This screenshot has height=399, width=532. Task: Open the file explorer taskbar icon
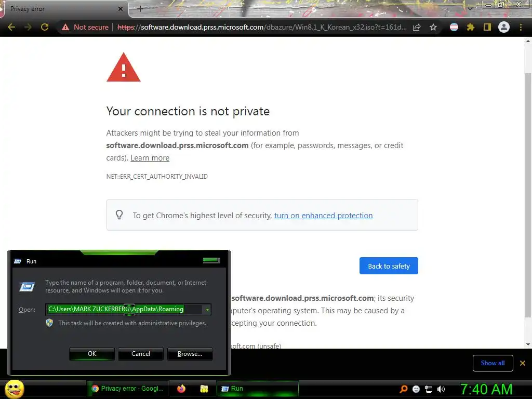coord(204,389)
